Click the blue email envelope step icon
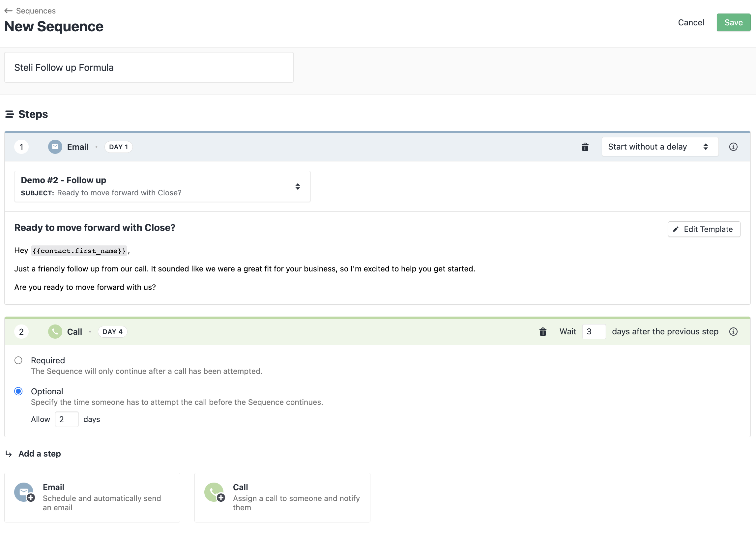This screenshot has height=533, width=756. [x=55, y=147]
